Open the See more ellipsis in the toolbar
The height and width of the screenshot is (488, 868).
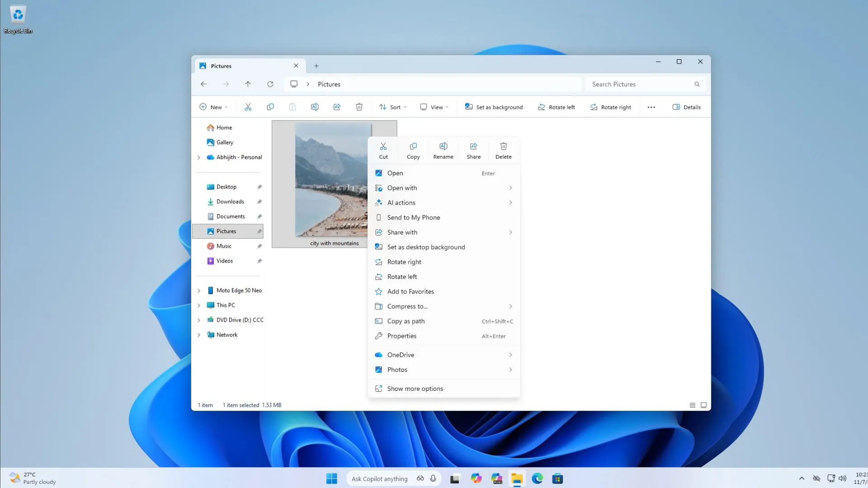pos(651,107)
